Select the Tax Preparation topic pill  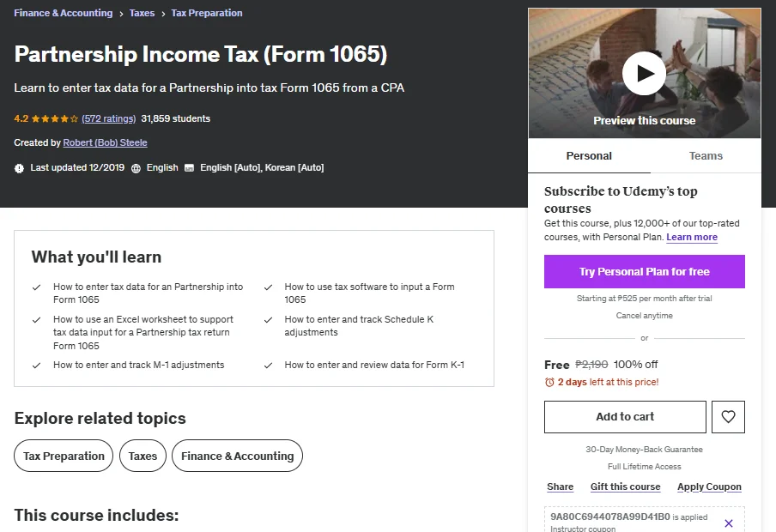(64, 456)
